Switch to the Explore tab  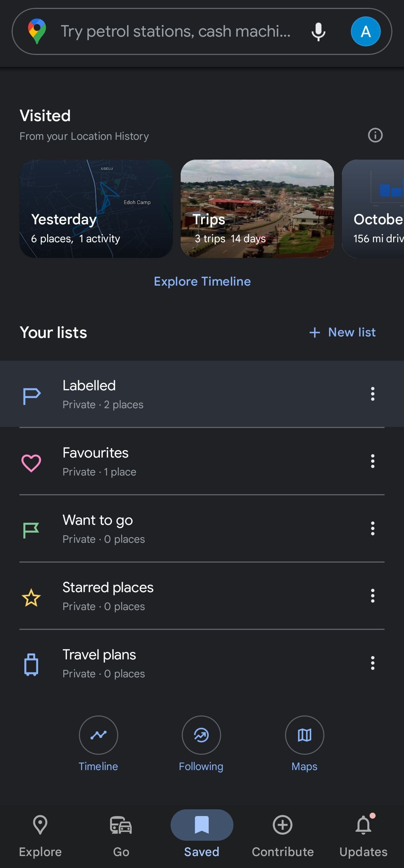point(40,834)
